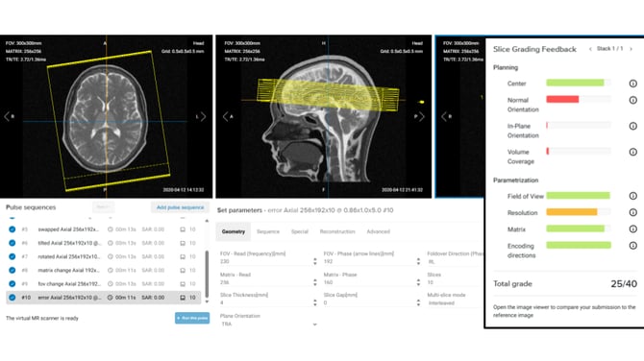The width and height of the screenshot is (644, 361).
Task: Click slices icon on fov change row
Action: [x=183, y=284]
